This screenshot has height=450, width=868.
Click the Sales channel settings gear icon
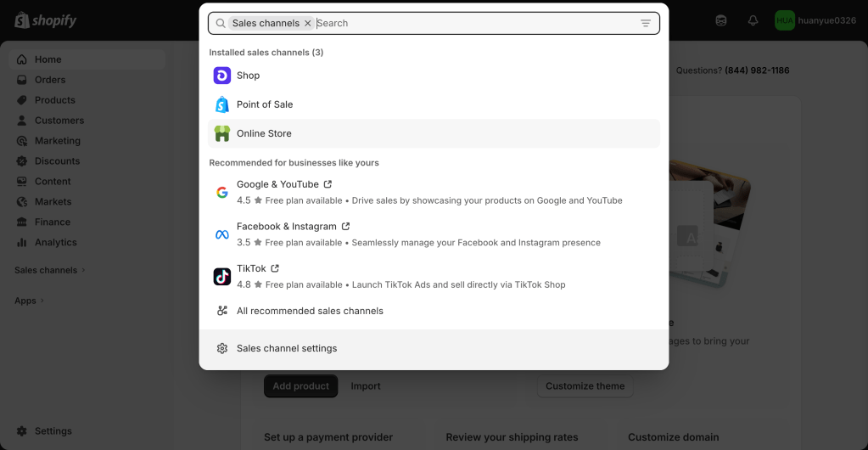click(x=222, y=349)
